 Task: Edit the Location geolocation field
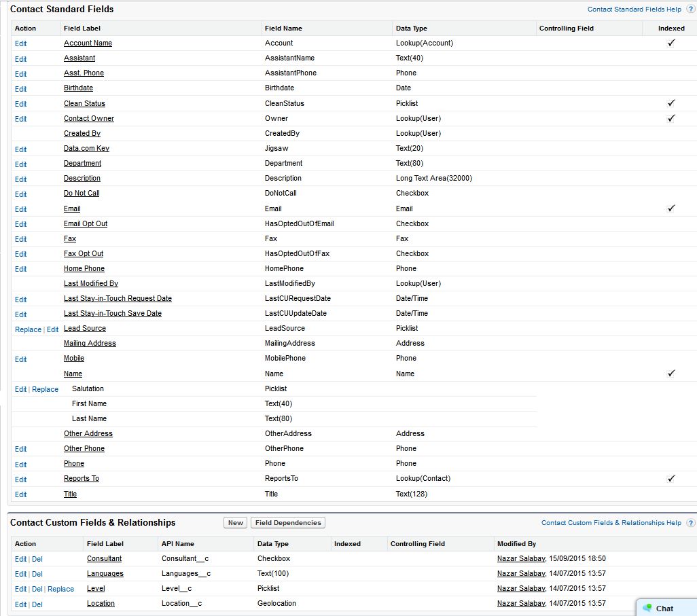point(21,604)
